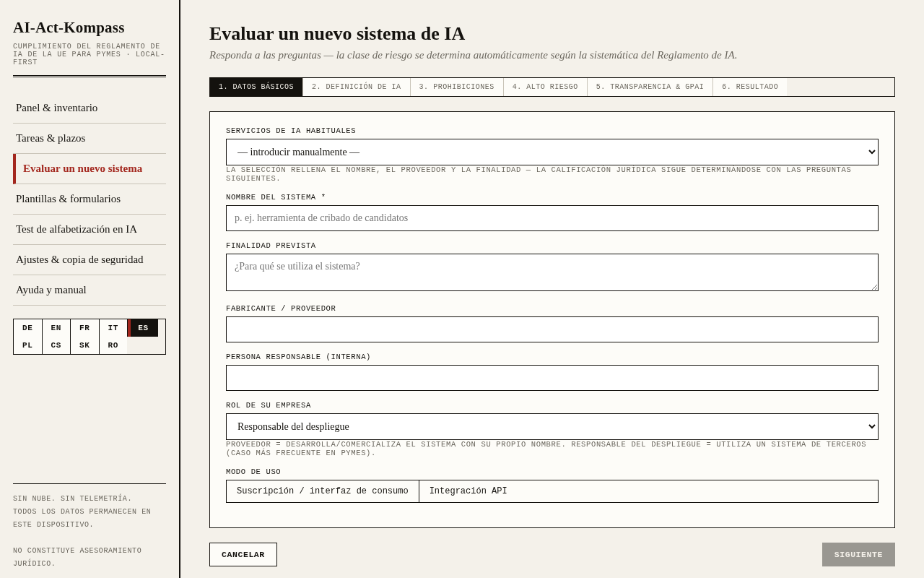Focus the Finalidad prevista text area
924x578 pixels.
coord(552,272)
